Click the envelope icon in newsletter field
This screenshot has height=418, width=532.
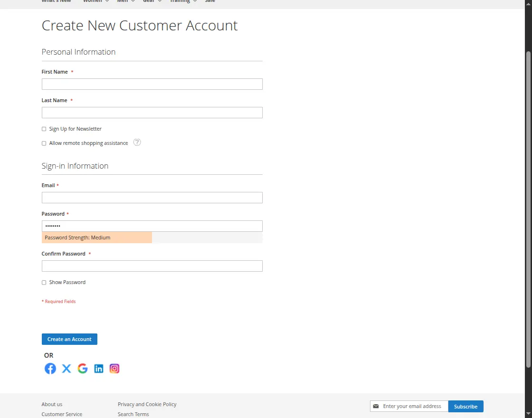click(376, 406)
